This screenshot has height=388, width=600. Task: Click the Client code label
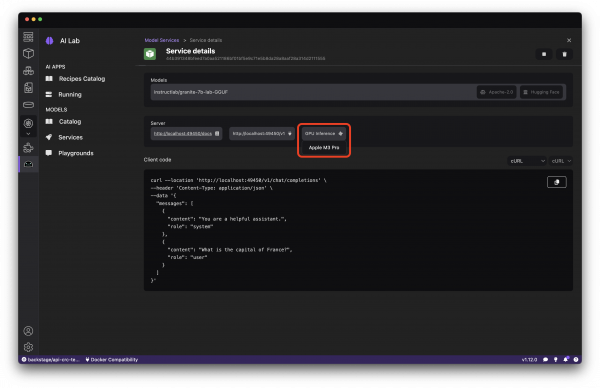click(157, 160)
